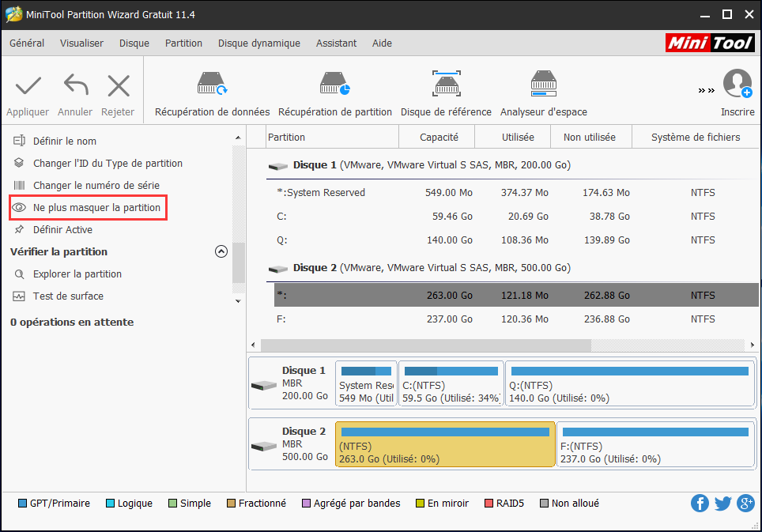Open the Disque menu
762x532 pixels.
pos(134,43)
